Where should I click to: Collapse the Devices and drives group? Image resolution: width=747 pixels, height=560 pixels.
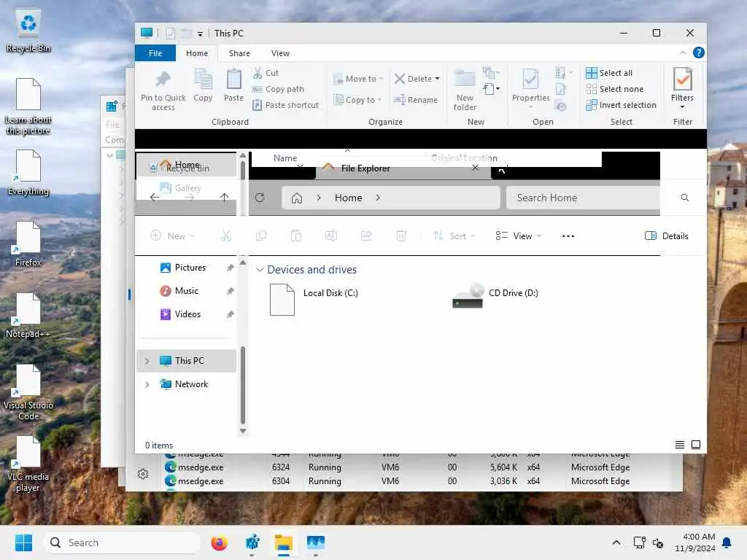tap(260, 270)
